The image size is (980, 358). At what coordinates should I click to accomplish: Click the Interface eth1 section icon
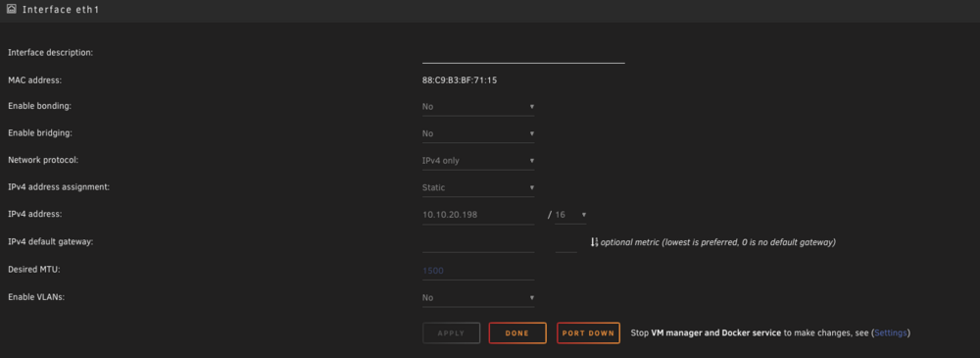click(11, 10)
